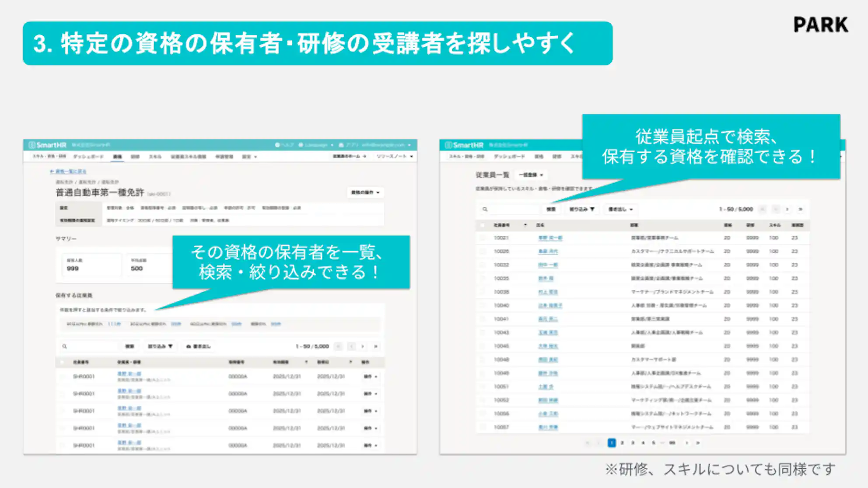The width and height of the screenshot is (868, 488).
Task: Expand the 設定 dropdown in left screenshot nav
Action: [x=249, y=157]
